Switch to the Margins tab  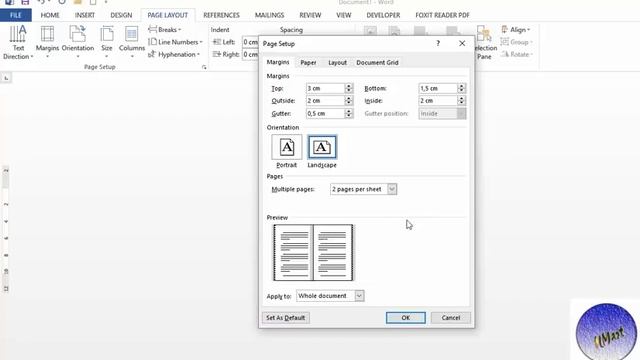click(x=278, y=62)
